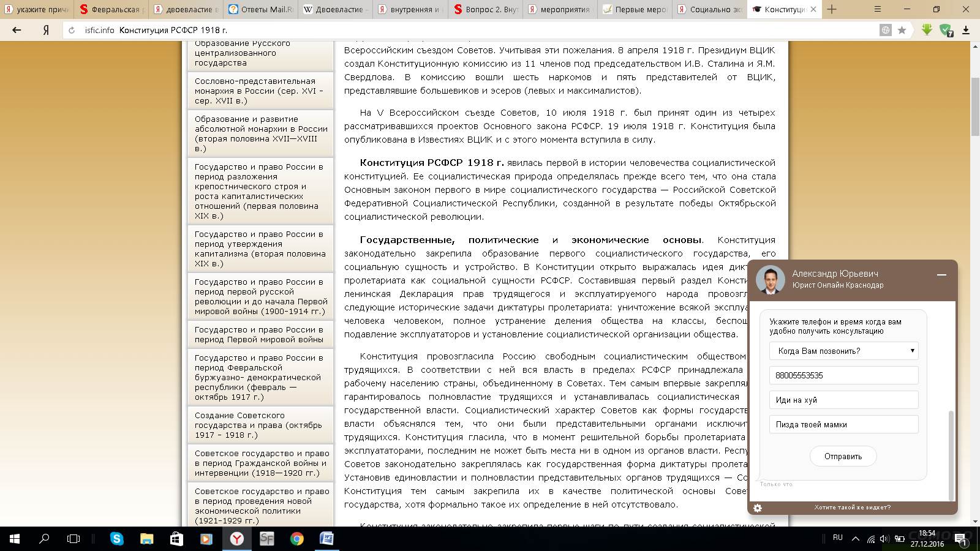Switch to the 'Февральская' tab
Screen dimensions: 980x551
point(110,9)
